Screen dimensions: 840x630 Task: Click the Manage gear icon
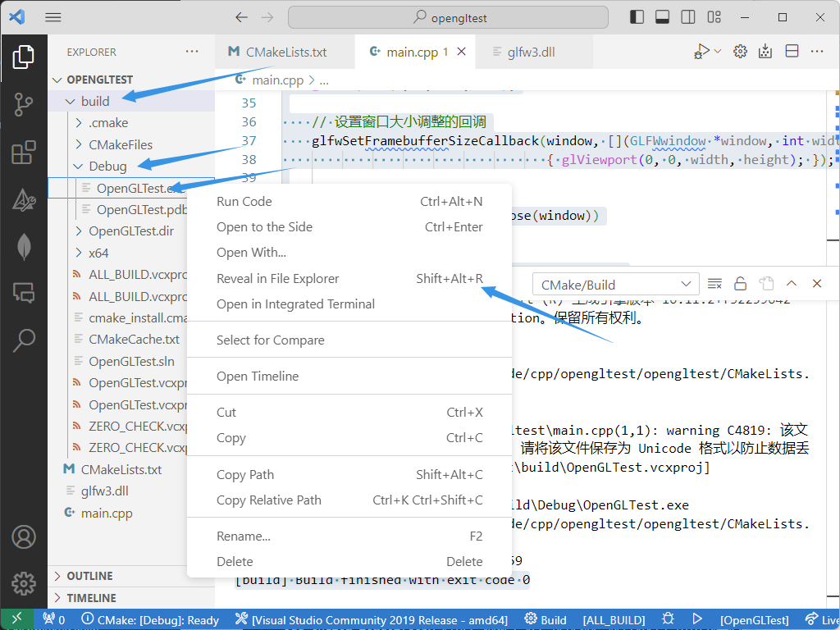point(24,583)
